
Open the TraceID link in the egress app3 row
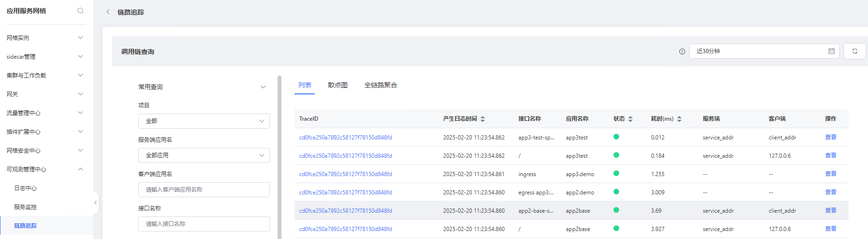[346, 193]
